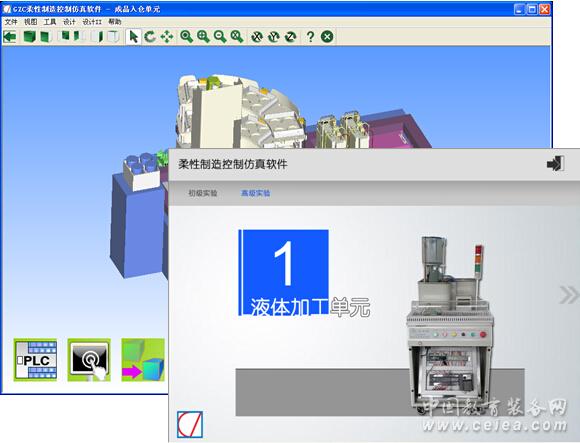The width and height of the screenshot is (580, 443).
Task: Open help via question mark icon
Action: pyautogui.click(x=310, y=37)
